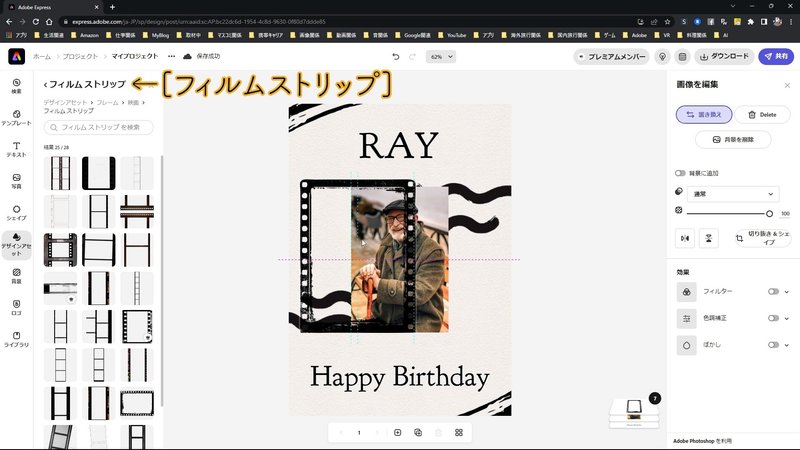
Task: Flip the image vertically
Action: 709,238
